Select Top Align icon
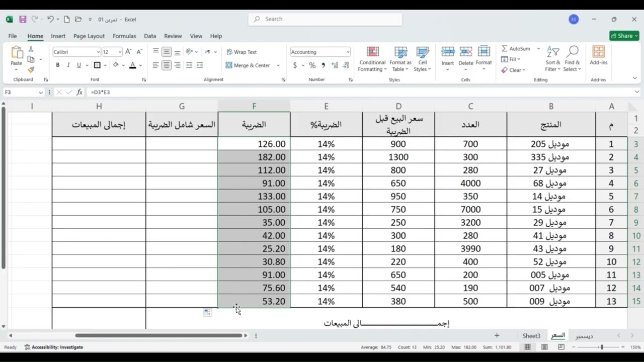Viewport: 644px width, 362px height. [156, 52]
